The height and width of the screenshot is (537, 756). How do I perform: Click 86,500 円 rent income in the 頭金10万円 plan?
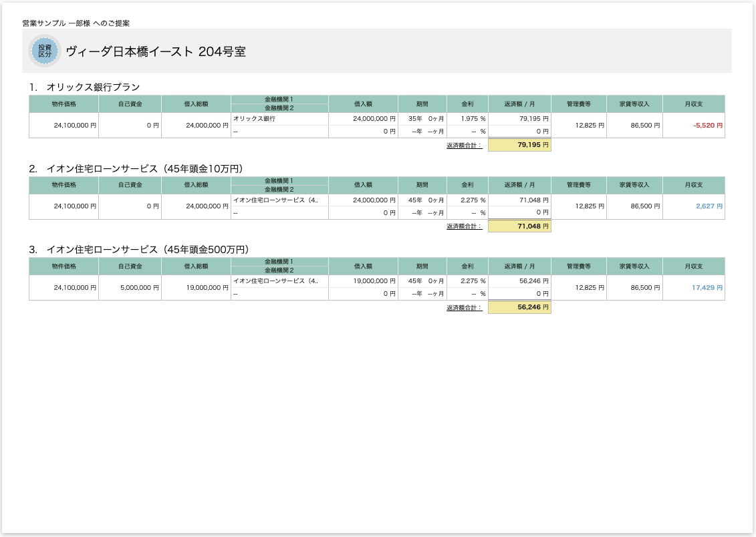click(645, 206)
